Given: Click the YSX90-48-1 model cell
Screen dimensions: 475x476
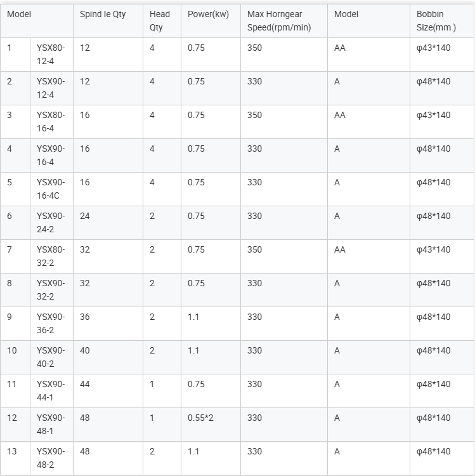Looking at the screenshot, I should [51, 425].
